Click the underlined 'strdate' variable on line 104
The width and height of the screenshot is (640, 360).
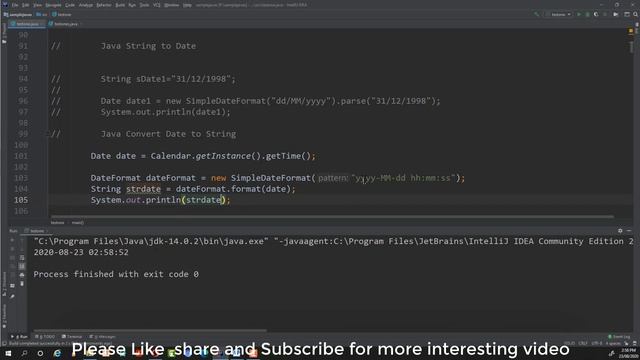coord(143,189)
